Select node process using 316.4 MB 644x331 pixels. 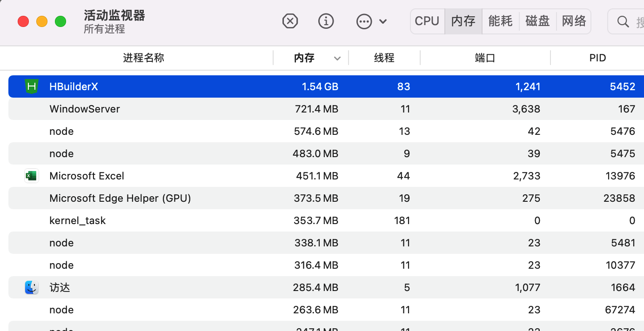point(326,265)
